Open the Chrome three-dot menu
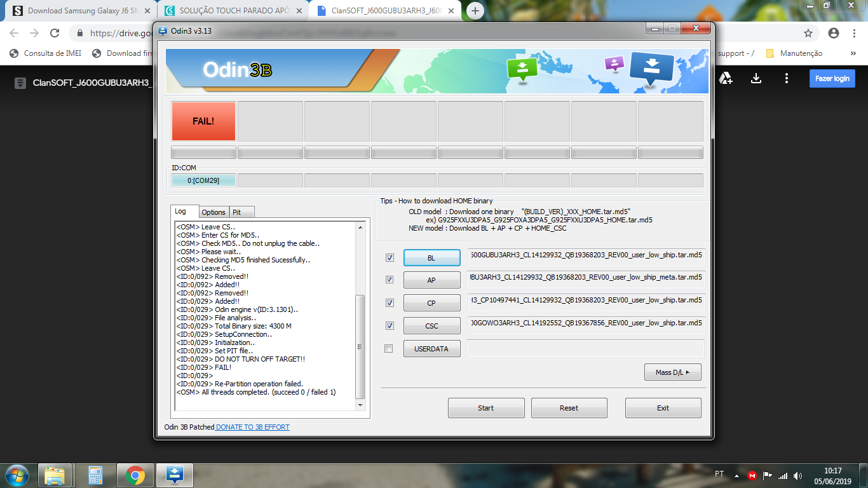868x488 pixels. (854, 33)
